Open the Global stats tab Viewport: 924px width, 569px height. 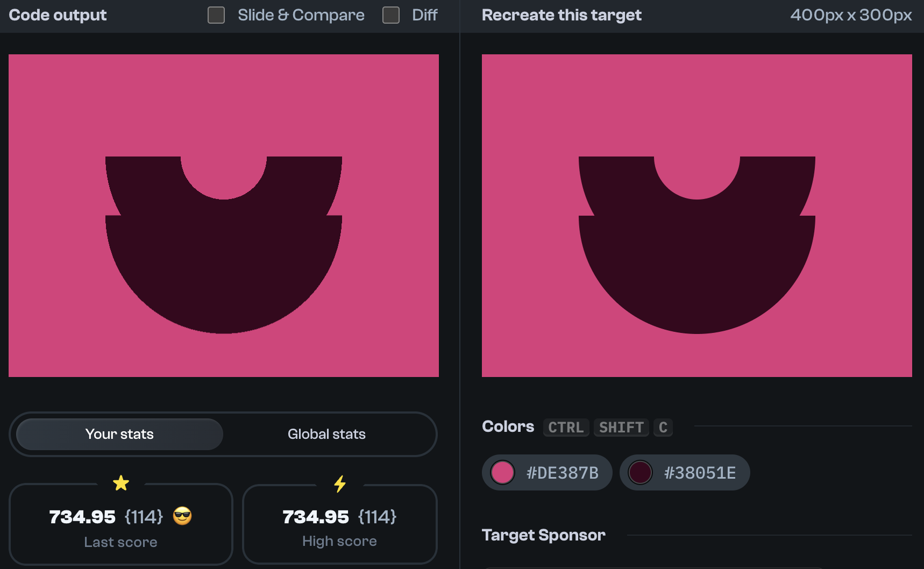(326, 434)
